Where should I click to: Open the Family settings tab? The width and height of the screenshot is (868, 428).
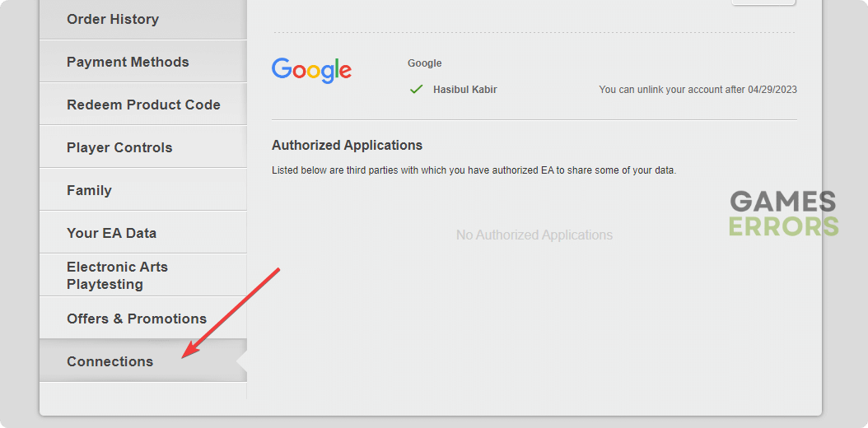pyautogui.click(x=142, y=189)
